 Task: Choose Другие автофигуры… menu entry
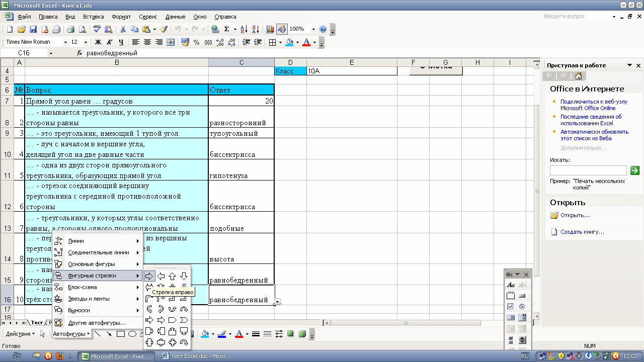click(x=97, y=323)
